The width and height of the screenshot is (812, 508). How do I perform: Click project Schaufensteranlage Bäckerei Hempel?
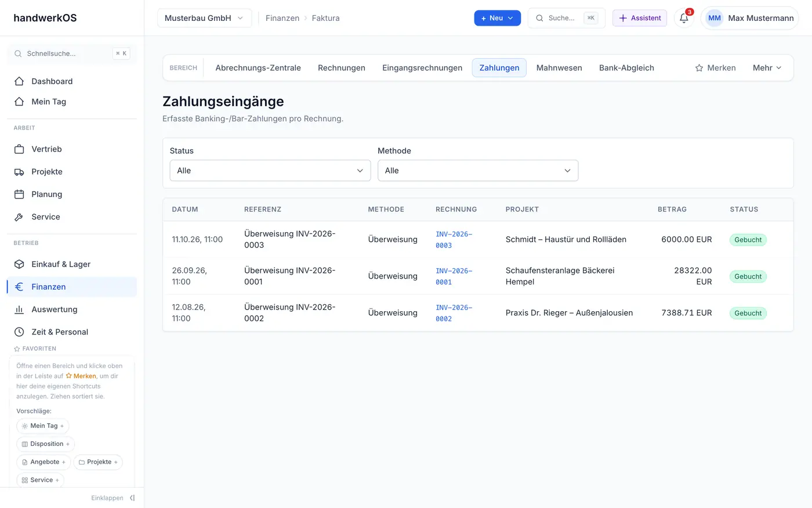pyautogui.click(x=560, y=276)
